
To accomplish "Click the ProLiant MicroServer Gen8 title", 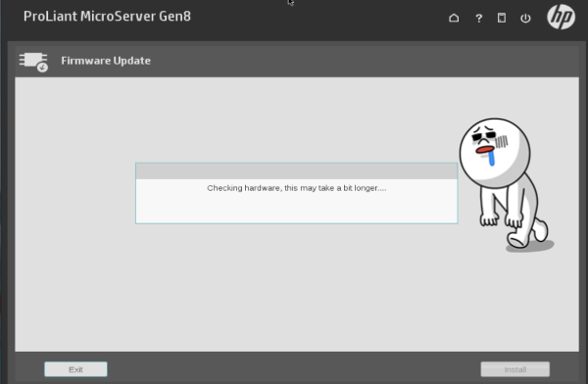I will pos(107,16).
